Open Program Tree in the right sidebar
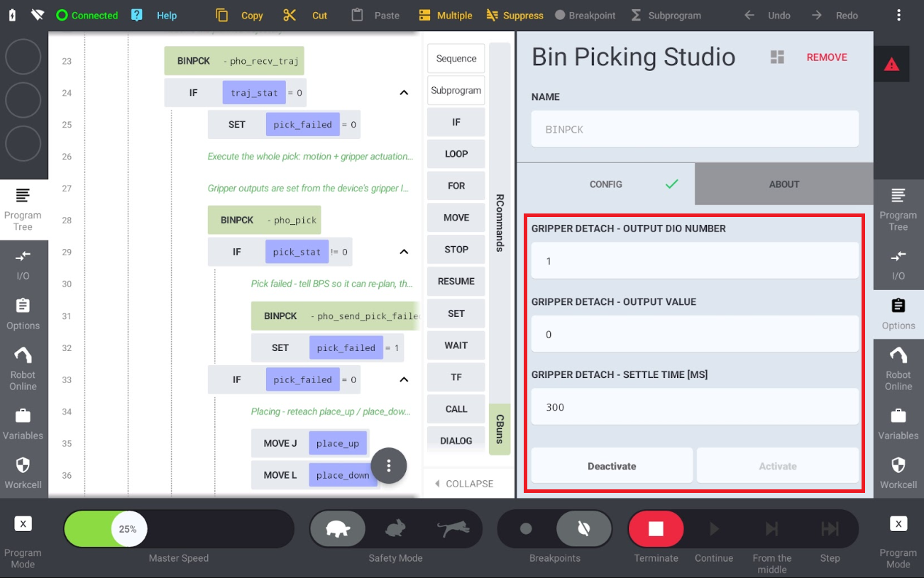924x578 pixels. click(x=898, y=209)
